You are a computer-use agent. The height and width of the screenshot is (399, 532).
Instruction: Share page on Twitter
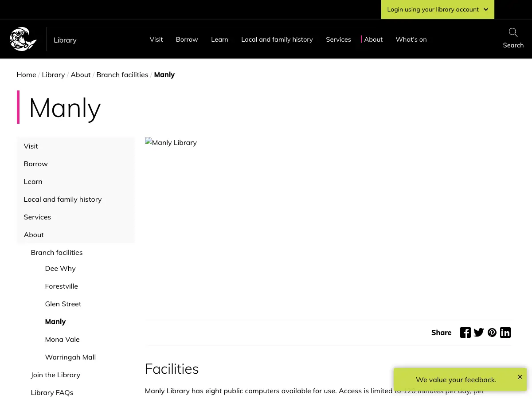(479, 332)
